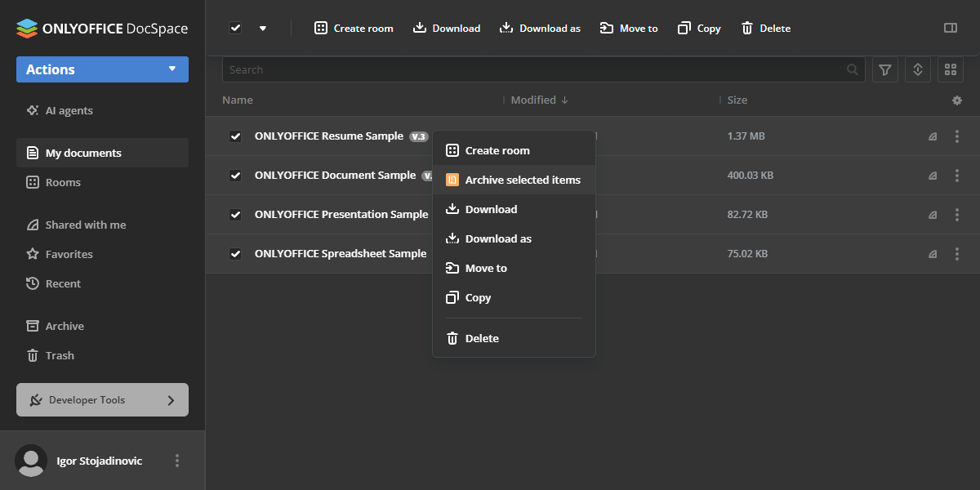The height and width of the screenshot is (490, 980).
Task: Toggle the info panel icon
Action: [x=950, y=28]
